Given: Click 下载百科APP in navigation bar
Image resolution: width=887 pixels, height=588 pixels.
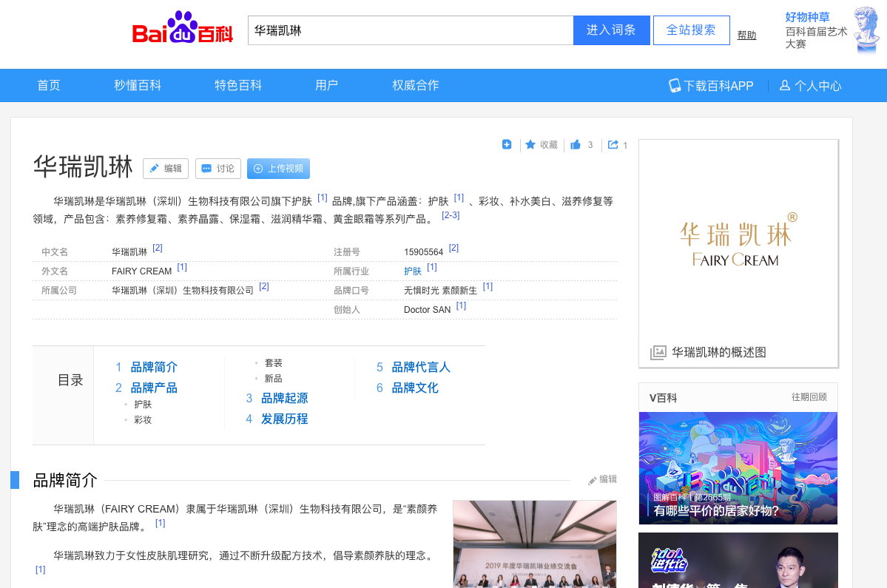Looking at the screenshot, I should coord(718,86).
